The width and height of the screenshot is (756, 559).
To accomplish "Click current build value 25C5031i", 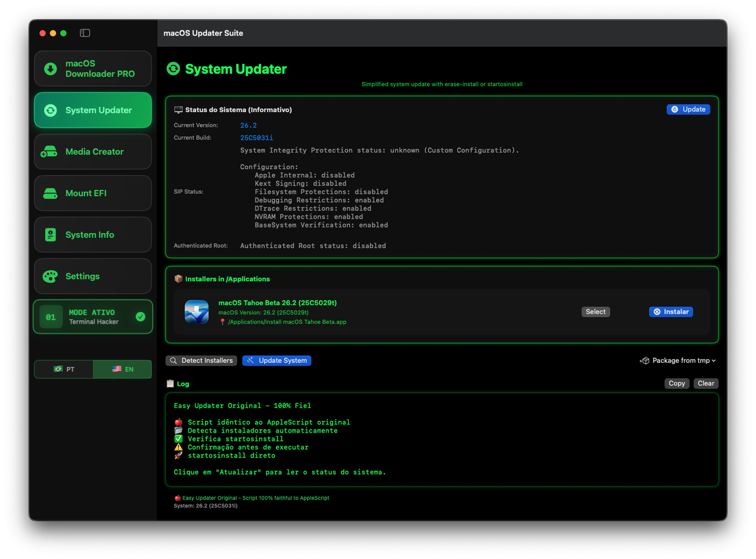I will (257, 138).
